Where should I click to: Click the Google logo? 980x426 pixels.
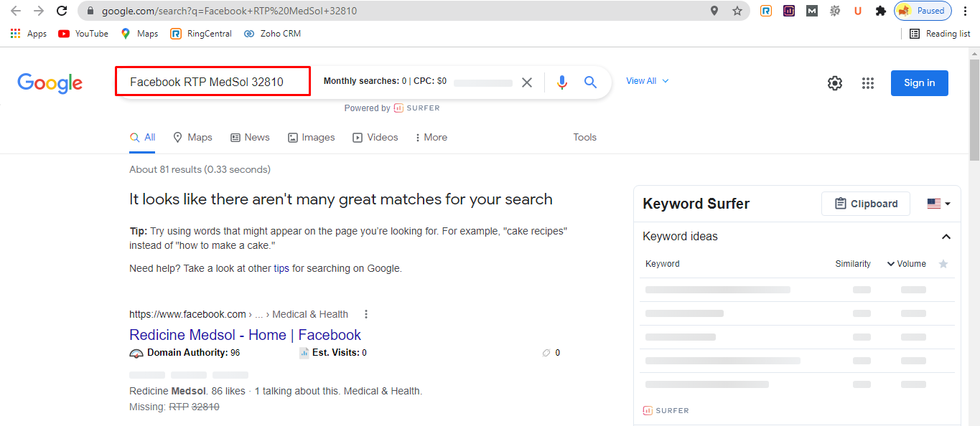50,83
